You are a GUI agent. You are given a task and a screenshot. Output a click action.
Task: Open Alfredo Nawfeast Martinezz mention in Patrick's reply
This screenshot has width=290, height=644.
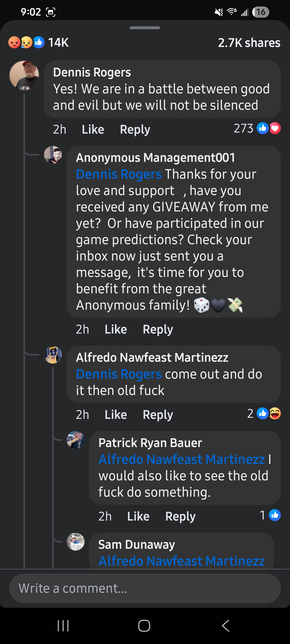pyautogui.click(x=182, y=459)
